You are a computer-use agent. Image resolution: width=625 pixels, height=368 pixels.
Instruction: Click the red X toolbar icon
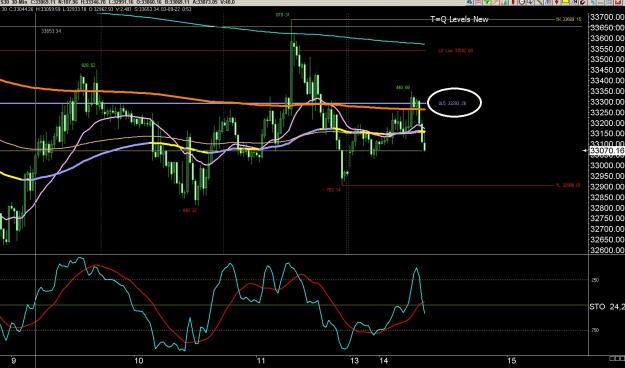[x=619, y=2]
